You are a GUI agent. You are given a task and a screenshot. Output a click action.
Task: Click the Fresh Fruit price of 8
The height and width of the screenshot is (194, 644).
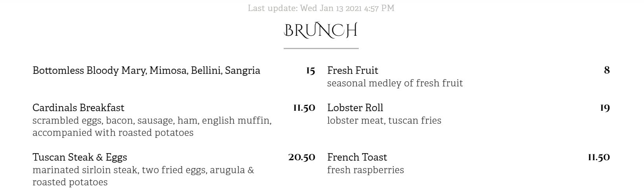pyautogui.click(x=607, y=70)
